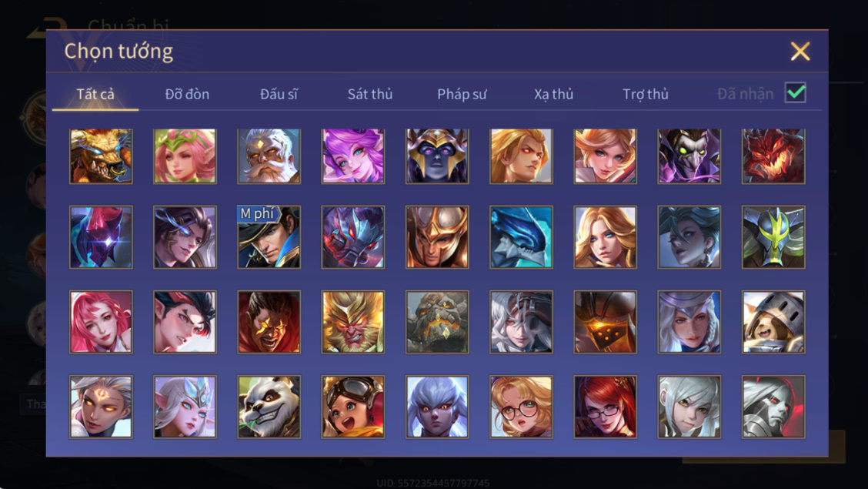
Task: Open the 'Sát thủ' tab
Action: (370, 94)
